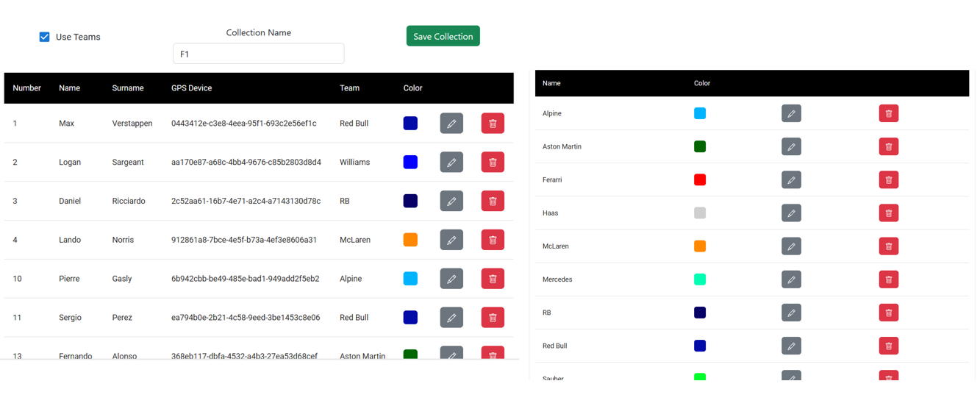Edit Max Verstappen's driver row
980x406 pixels.
pos(451,124)
